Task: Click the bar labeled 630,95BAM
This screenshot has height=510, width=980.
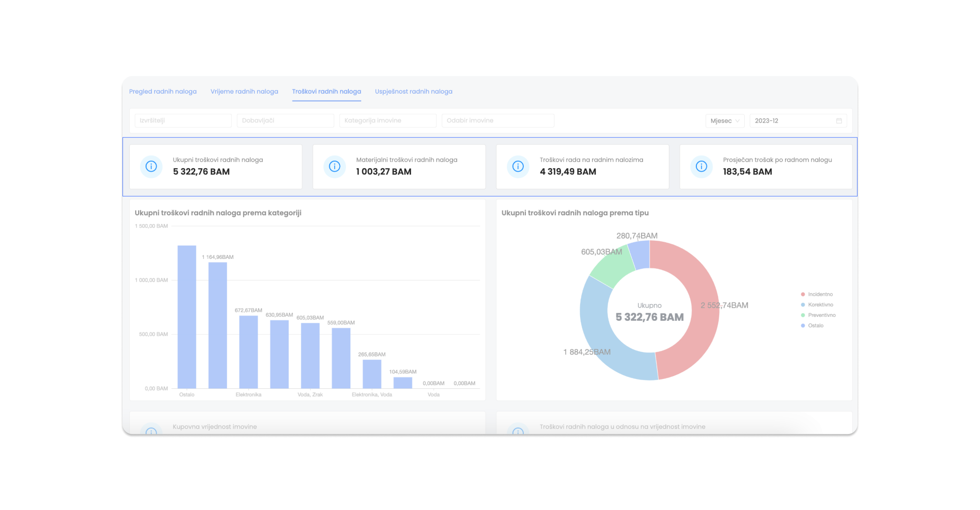Action: pyautogui.click(x=279, y=354)
